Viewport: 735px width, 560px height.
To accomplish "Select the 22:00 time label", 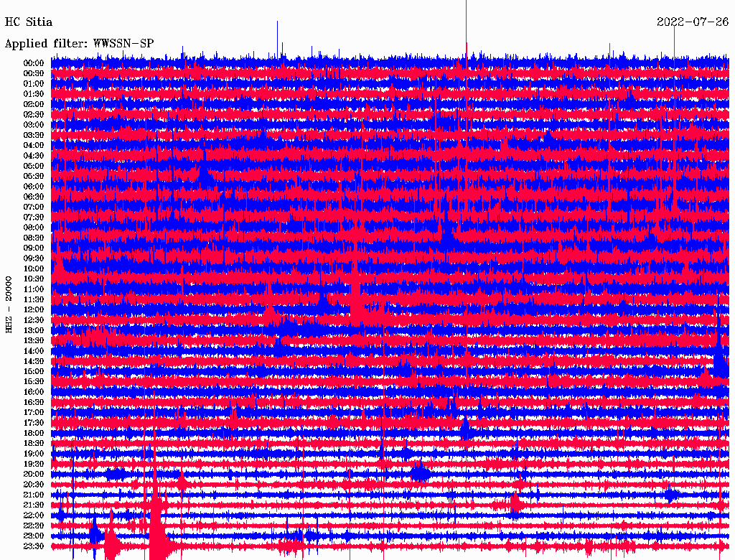I will [34, 515].
